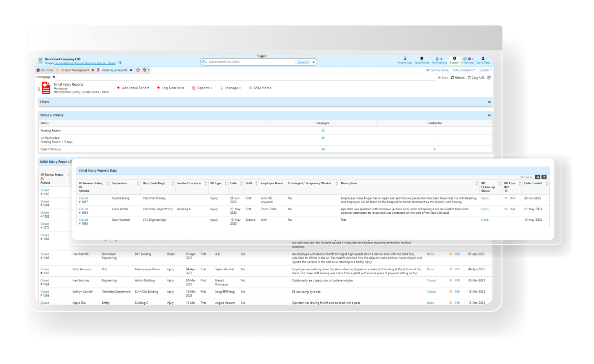Open the Closed status link for report 1084
Viewport: 594px width, 364px height.
click(83, 209)
